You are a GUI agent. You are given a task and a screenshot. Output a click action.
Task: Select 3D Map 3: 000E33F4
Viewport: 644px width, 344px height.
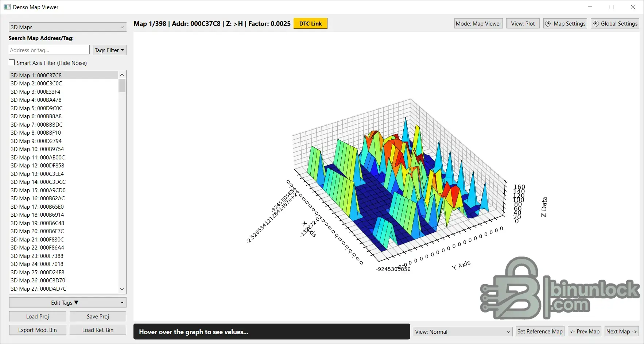[x=64, y=92]
